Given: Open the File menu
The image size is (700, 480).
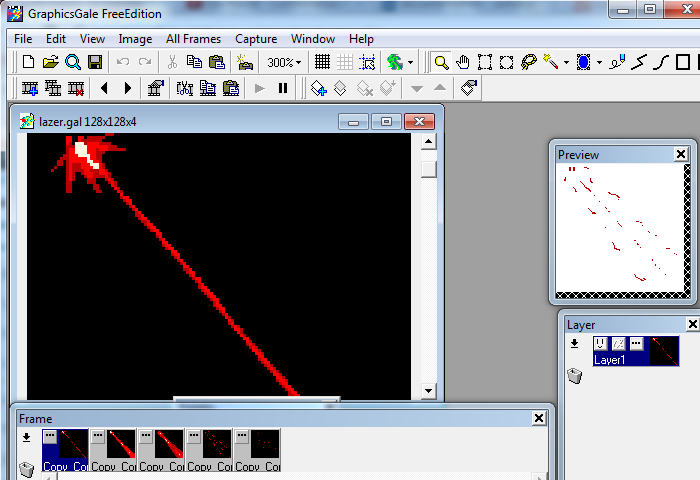Looking at the screenshot, I should [23, 39].
